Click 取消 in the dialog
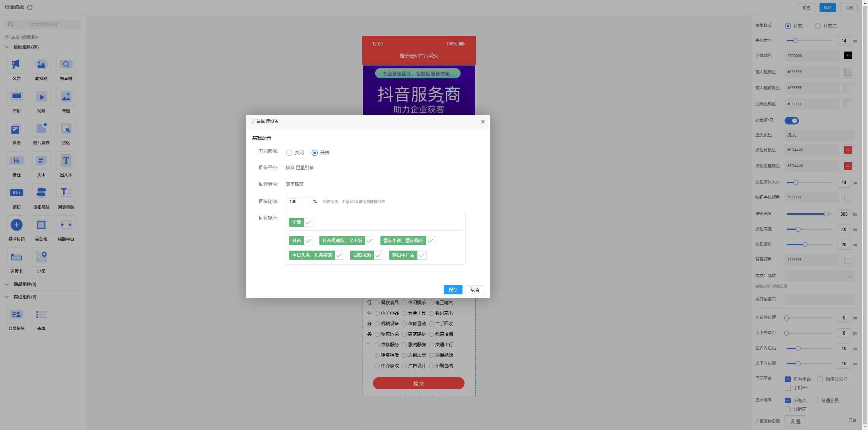Viewport: 868px width, 430px height. (x=474, y=290)
